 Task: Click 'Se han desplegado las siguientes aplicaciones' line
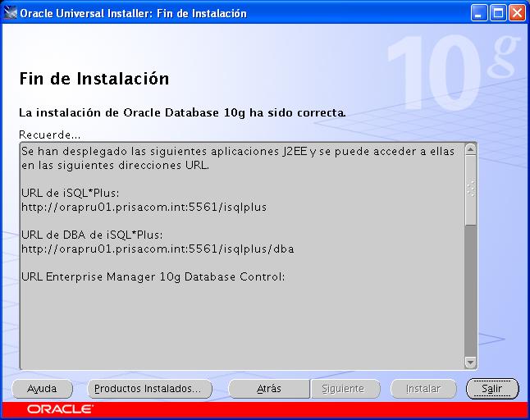[238, 152]
